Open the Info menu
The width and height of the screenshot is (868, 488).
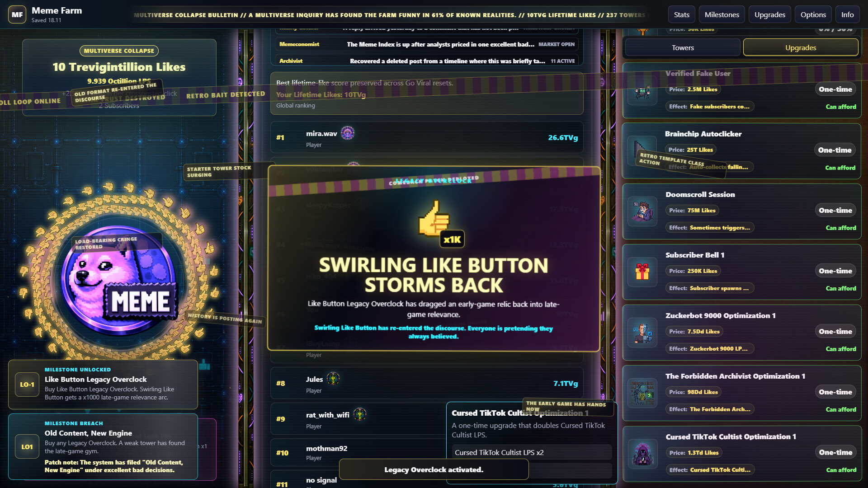click(x=848, y=15)
